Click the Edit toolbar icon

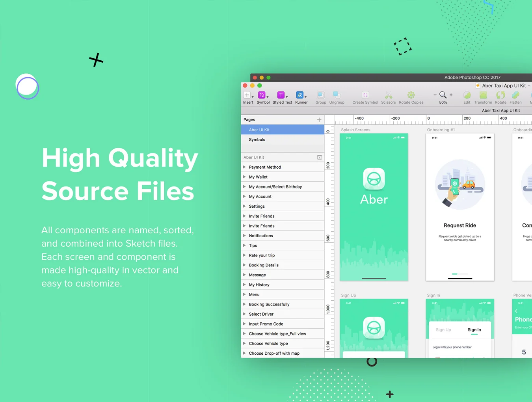(467, 95)
